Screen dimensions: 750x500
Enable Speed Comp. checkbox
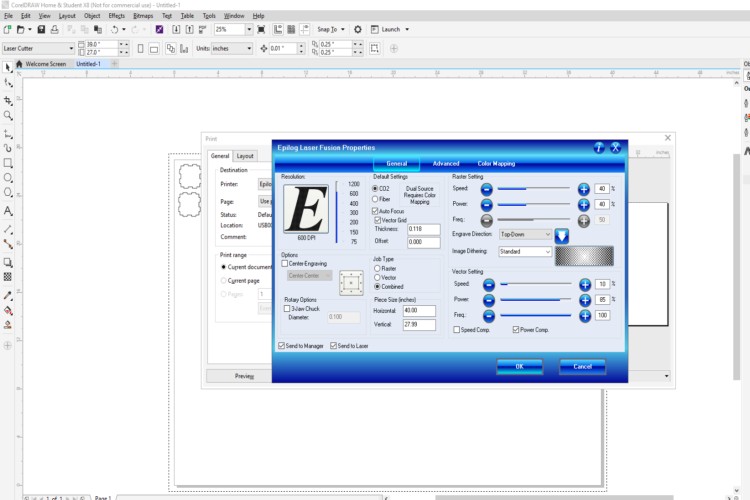(x=457, y=330)
